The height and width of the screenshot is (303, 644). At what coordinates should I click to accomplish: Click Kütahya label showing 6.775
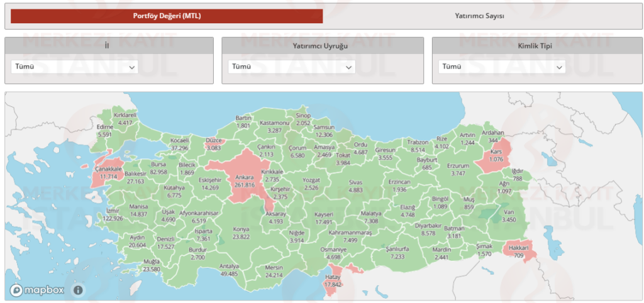pos(174,191)
